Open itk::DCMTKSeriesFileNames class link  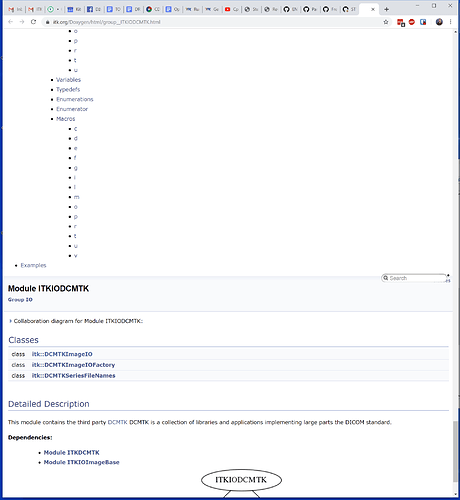pos(73,375)
